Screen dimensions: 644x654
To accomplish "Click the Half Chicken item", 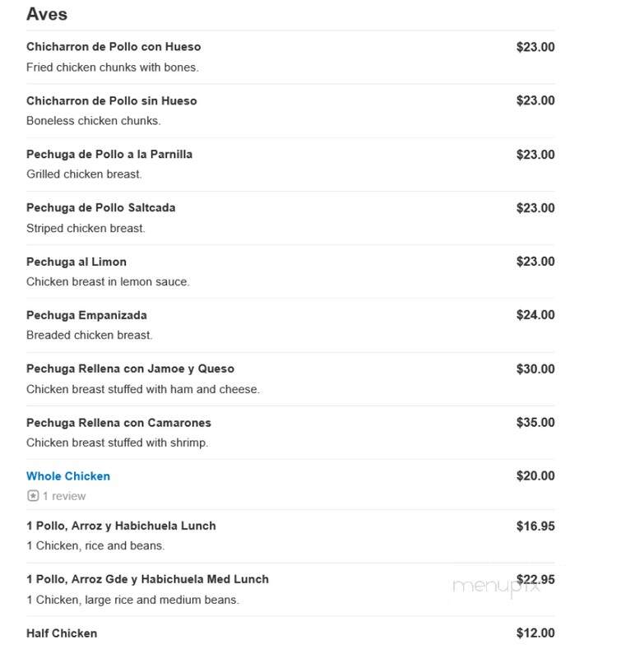I will tap(62, 633).
